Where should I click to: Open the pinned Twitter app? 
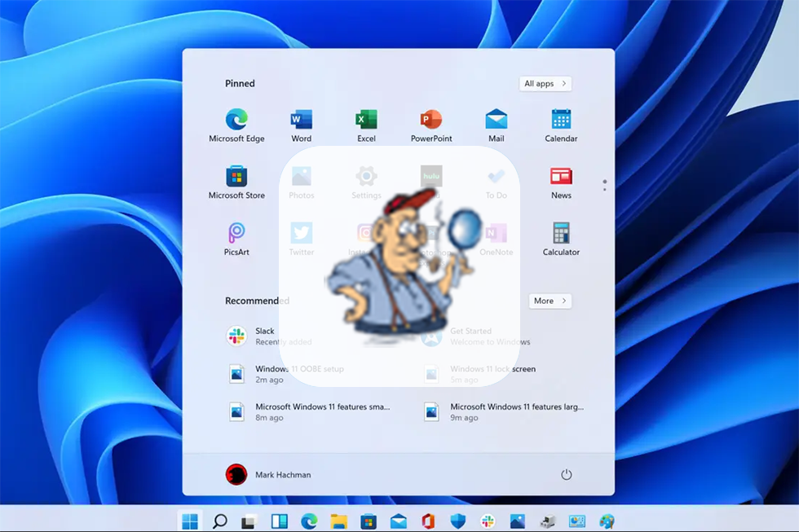(x=301, y=239)
